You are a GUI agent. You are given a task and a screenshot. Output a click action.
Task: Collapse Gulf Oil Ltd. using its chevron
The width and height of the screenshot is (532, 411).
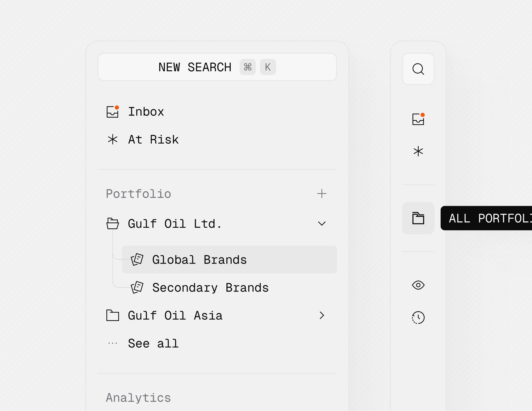[322, 223]
